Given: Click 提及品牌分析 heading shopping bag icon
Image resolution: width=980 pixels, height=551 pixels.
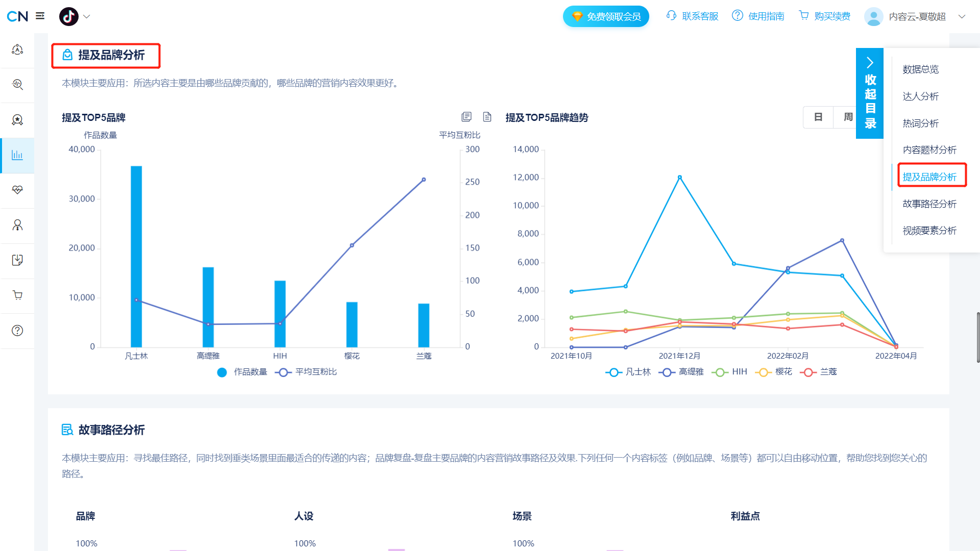Looking at the screenshot, I should pos(67,55).
